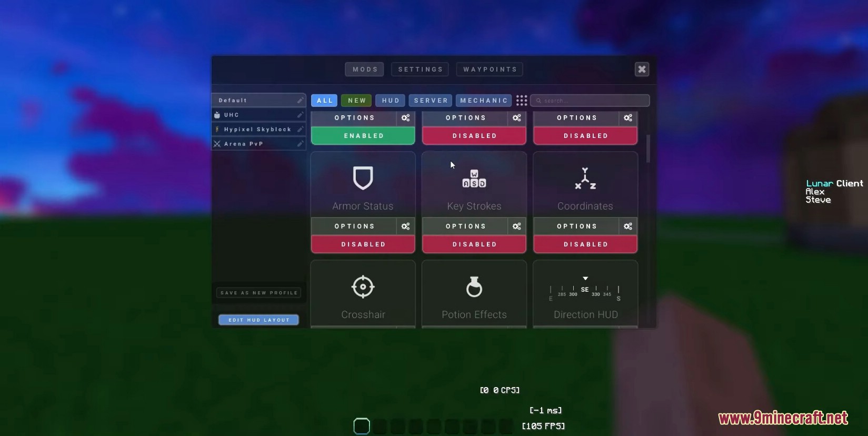Filter mods by SERVER
868x436 pixels.
click(x=431, y=100)
